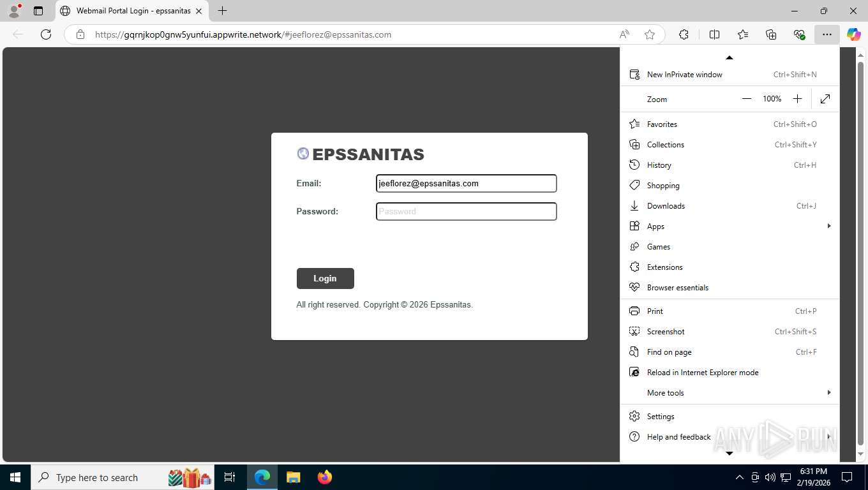Click the Read aloud icon
Screen dimensions: 868x490
(x=624, y=34)
